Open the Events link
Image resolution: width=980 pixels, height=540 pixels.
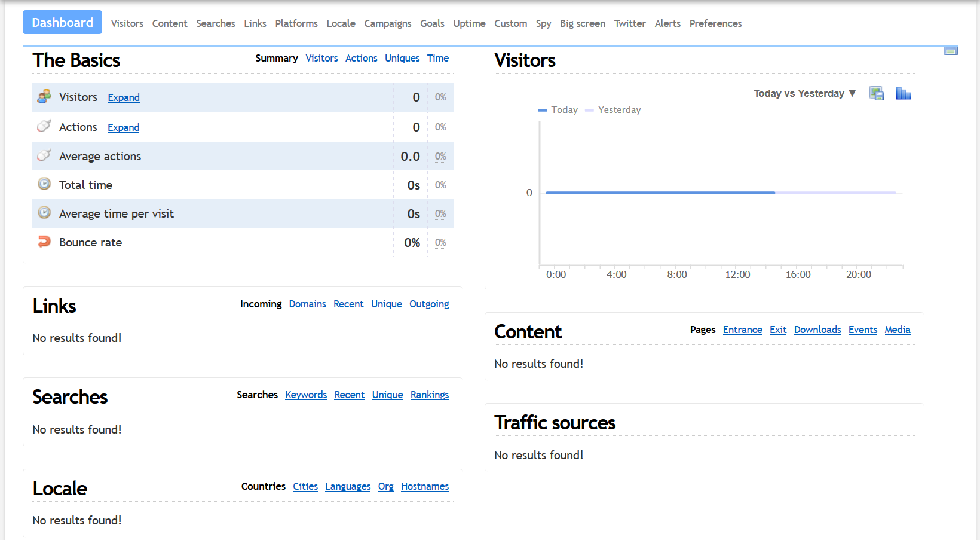pos(863,330)
